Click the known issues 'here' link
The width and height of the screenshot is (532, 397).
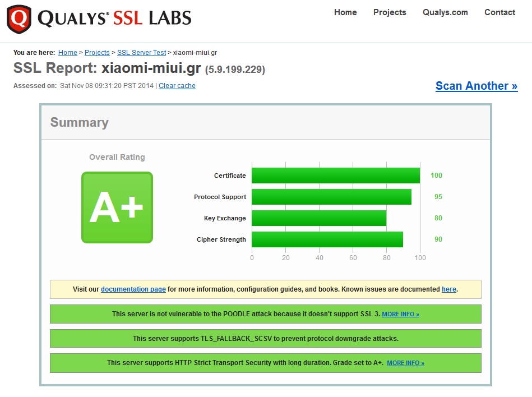pyautogui.click(x=449, y=289)
